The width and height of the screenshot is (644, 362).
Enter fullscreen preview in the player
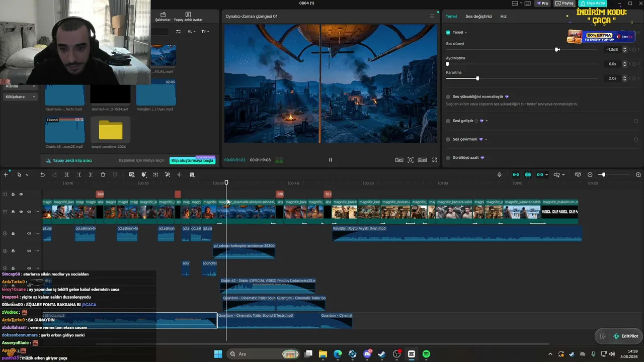pyautogui.click(x=435, y=160)
